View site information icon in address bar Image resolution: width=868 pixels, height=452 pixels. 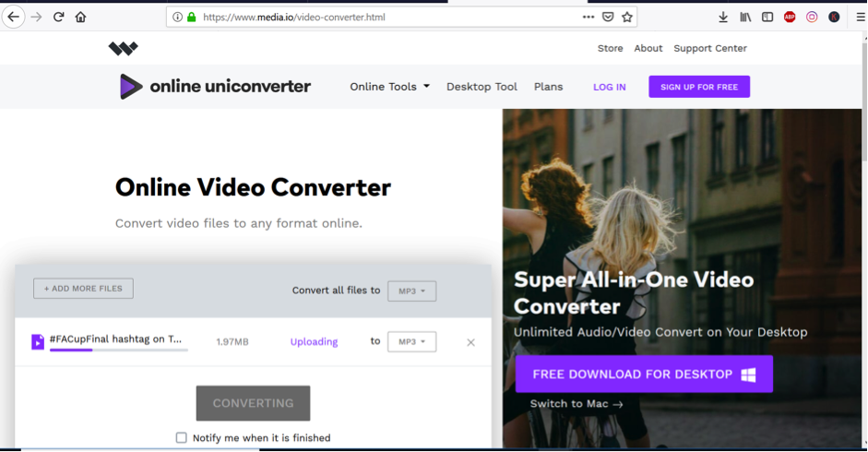click(x=177, y=18)
